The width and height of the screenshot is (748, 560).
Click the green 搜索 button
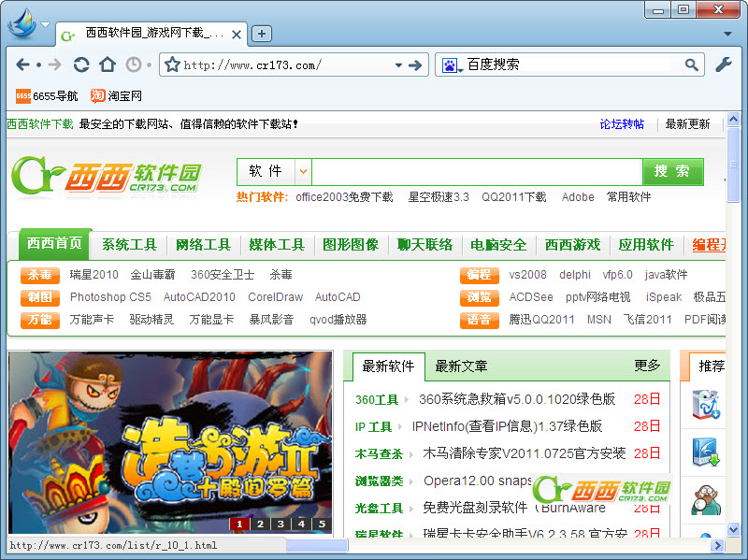pyautogui.click(x=672, y=172)
